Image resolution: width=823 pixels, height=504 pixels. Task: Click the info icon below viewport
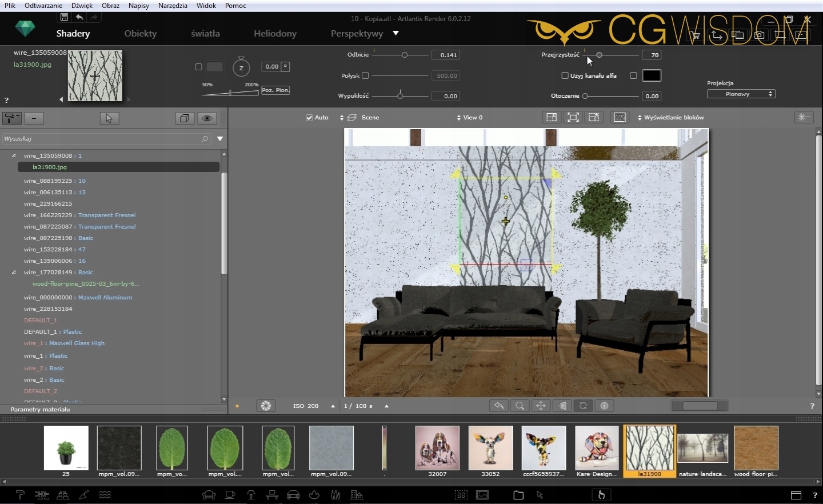tap(604, 406)
